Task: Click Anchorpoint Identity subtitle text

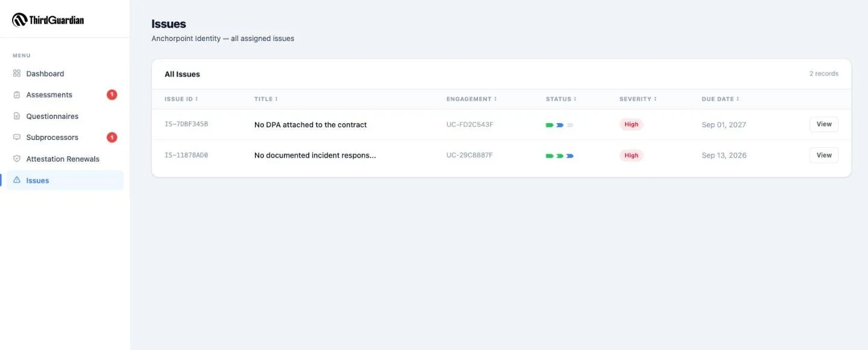Action: coord(222,39)
